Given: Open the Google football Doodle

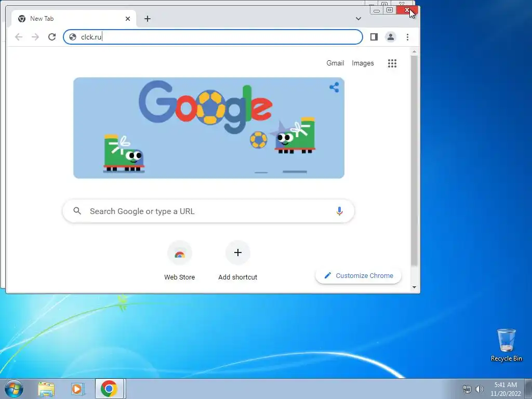Looking at the screenshot, I should 209,128.
